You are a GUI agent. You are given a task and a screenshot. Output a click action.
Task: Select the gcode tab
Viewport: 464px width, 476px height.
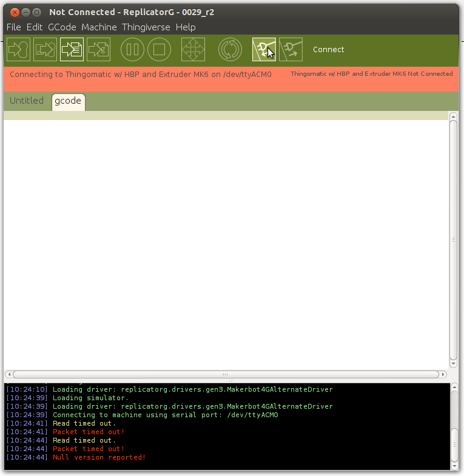tap(68, 101)
